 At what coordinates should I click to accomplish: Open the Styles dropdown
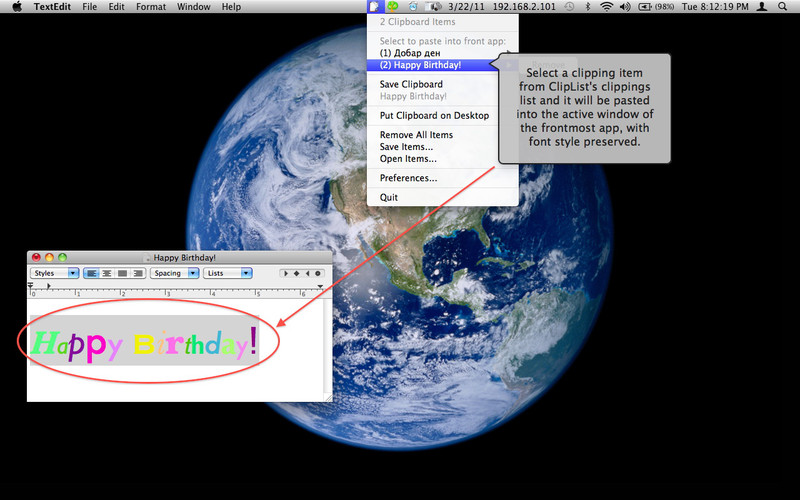(55, 273)
